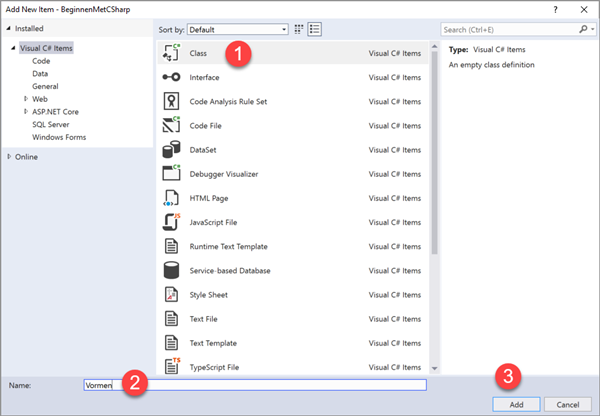Click the template list scroll up arrow

coord(434,46)
